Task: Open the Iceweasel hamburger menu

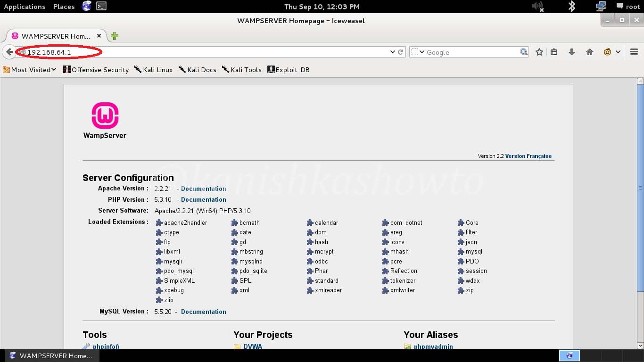Action: pyautogui.click(x=634, y=52)
